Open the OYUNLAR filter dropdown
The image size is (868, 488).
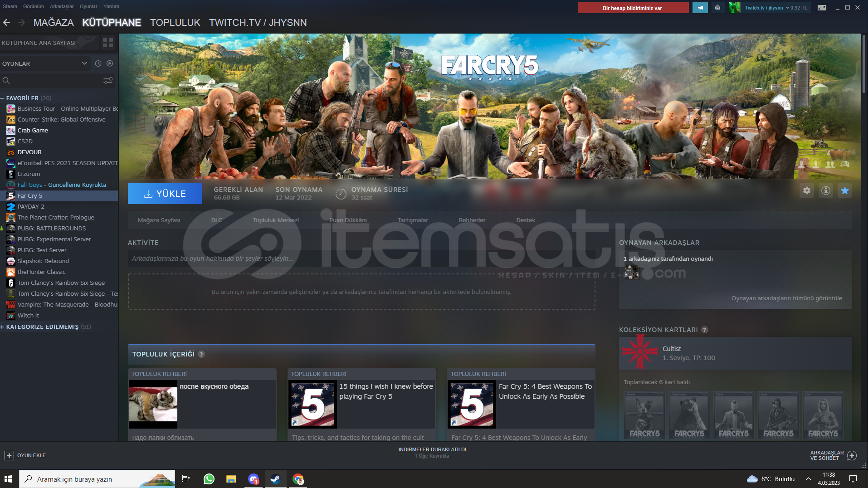coord(44,63)
